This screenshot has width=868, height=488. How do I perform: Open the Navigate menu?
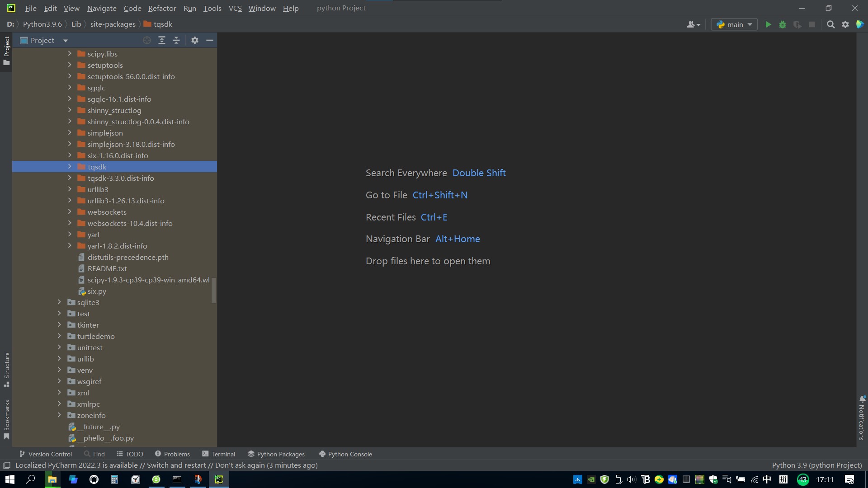102,8
